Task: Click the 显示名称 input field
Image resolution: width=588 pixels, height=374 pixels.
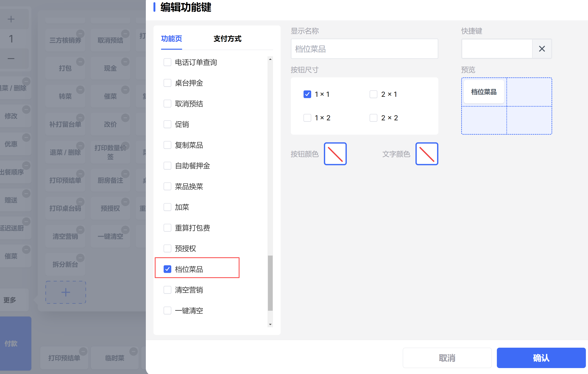Action: pos(364,49)
